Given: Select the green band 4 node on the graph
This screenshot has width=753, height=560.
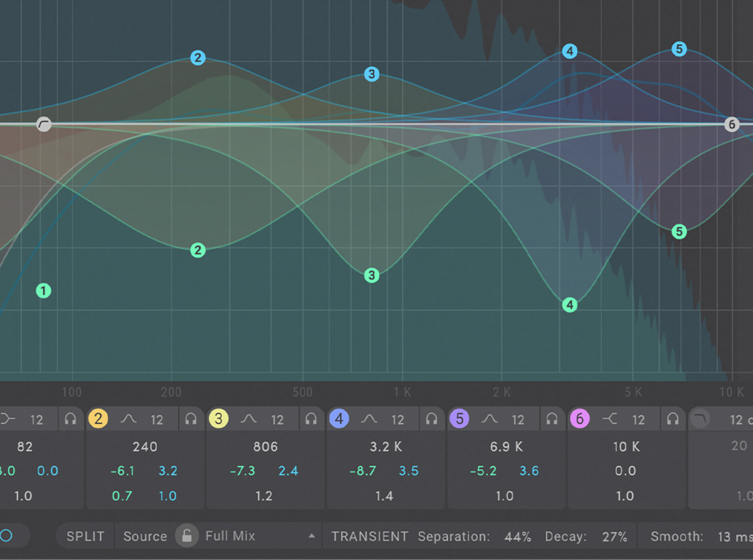Looking at the screenshot, I should click(x=570, y=305).
